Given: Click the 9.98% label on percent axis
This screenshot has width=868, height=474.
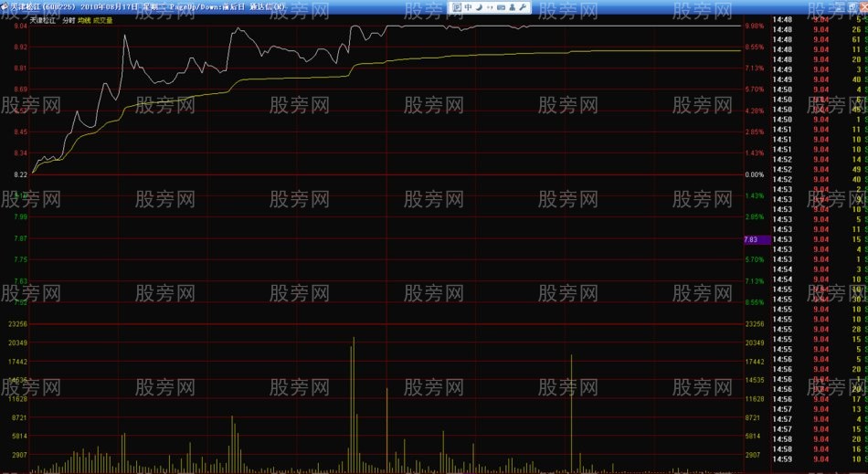Looking at the screenshot, I should [755, 26].
